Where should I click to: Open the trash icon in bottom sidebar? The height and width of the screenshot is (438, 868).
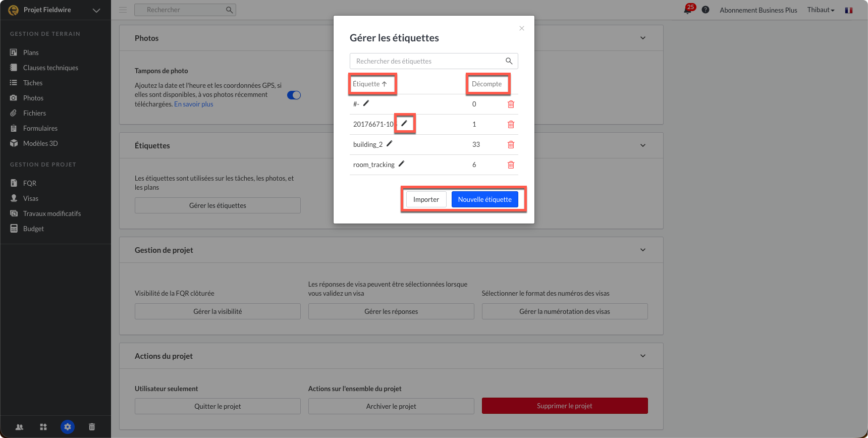point(92,427)
